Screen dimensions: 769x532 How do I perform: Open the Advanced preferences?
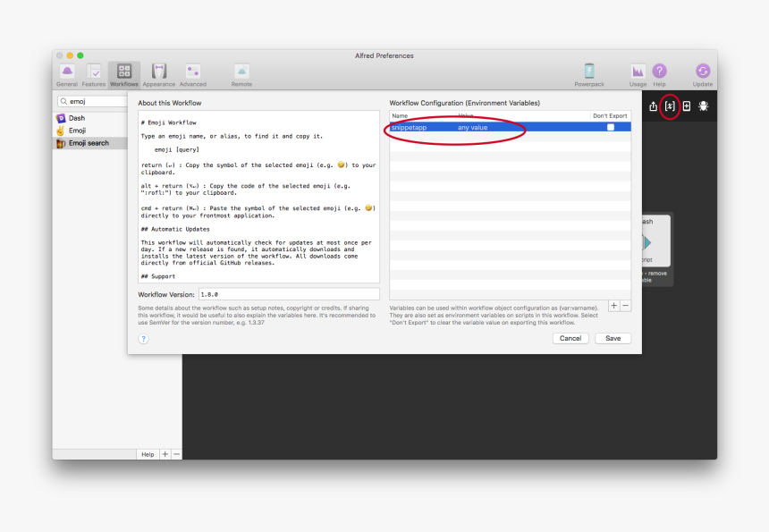pos(193,75)
